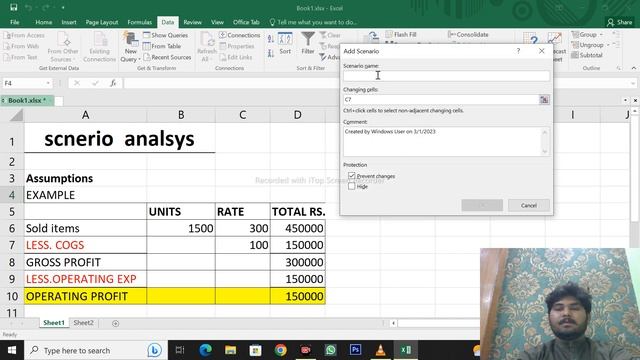640x360 pixels.
Task: Click the Save icon in quick access toolbar
Action: click(x=14, y=7)
